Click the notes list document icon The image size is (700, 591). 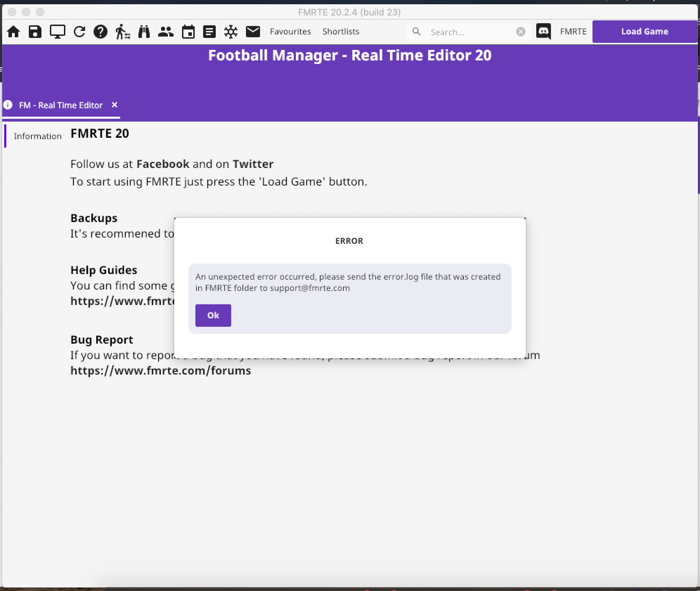click(209, 32)
